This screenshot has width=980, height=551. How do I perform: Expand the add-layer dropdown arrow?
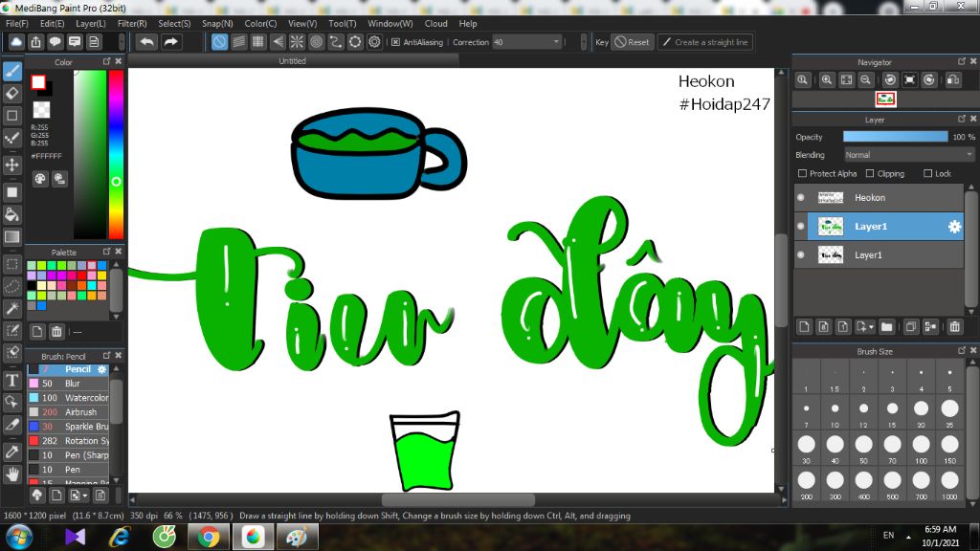pyautogui.click(x=871, y=327)
